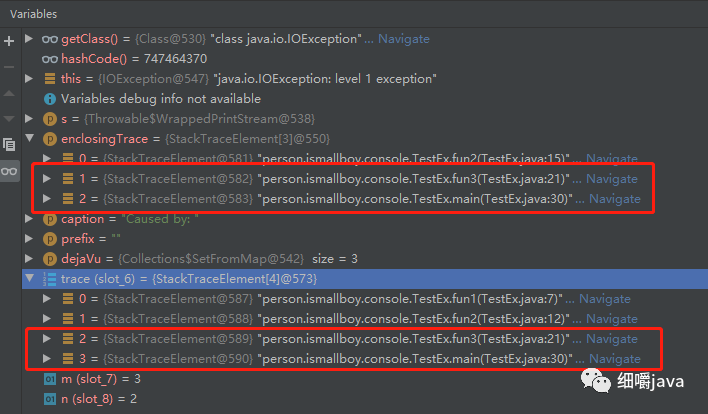
Task: Click the info icon beside debug info message
Action: coord(50,99)
